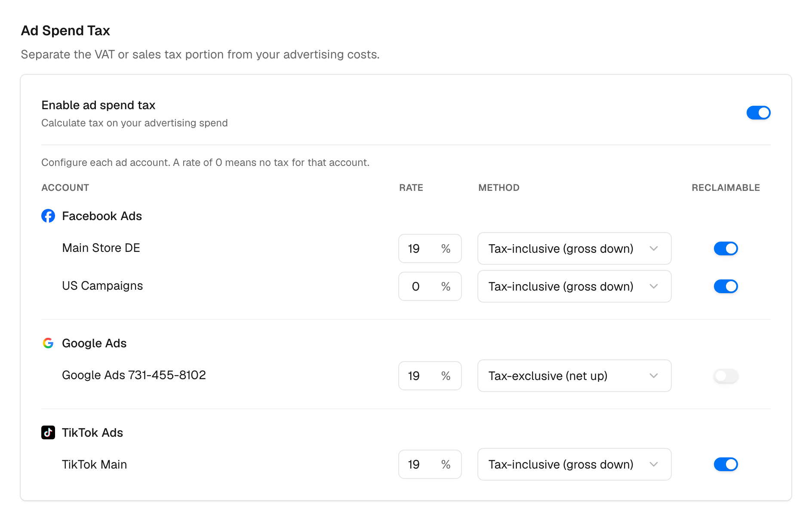Disable the Enable ad spend tax switch
Screen dimensions: 812x521
tap(758, 113)
